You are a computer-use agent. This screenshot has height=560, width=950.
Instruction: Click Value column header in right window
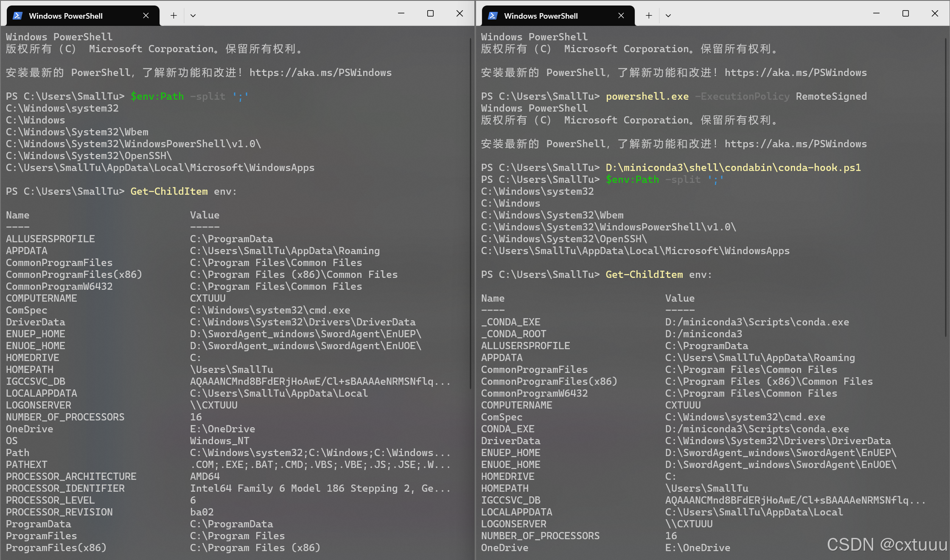(x=680, y=298)
